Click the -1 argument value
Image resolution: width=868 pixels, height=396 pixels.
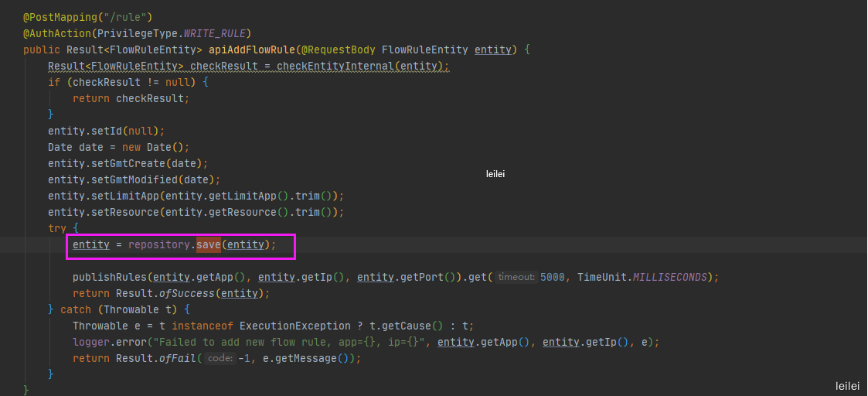pyautogui.click(x=245, y=358)
